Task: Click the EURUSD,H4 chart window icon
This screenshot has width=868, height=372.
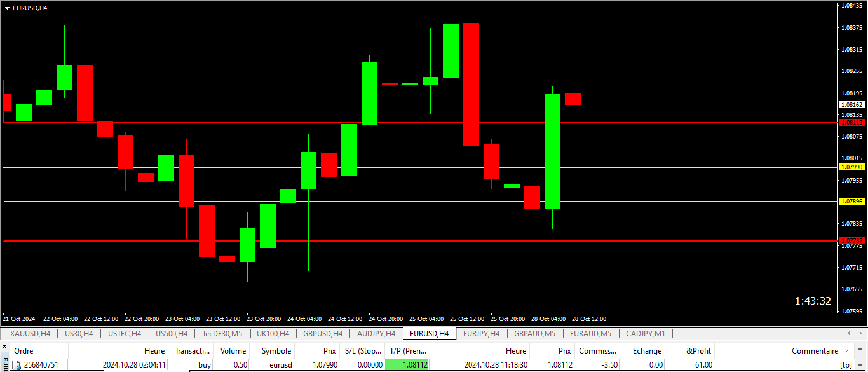Action: tap(7, 8)
